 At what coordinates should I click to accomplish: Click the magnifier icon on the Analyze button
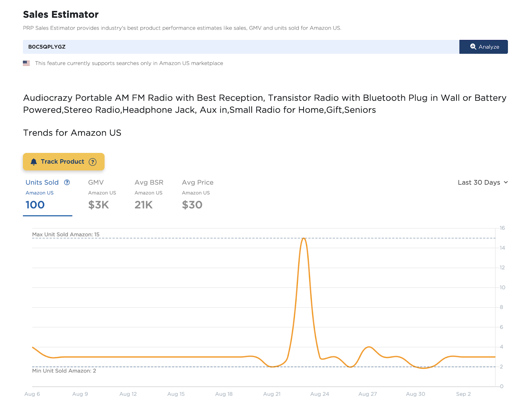pyautogui.click(x=473, y=47)
